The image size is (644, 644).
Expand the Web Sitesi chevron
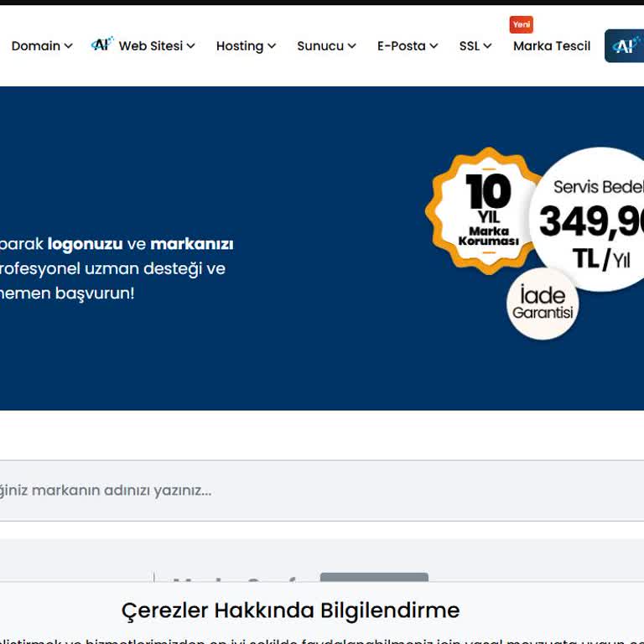point(190,46)
